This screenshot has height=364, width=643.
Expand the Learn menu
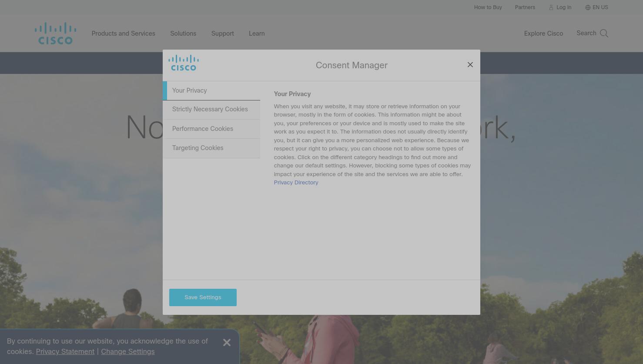(x=257, y=33)
